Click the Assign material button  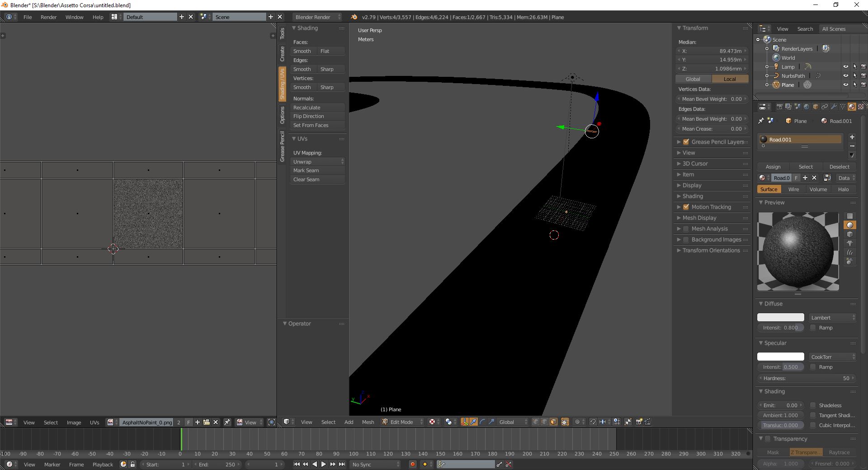(x=773, y=166)
